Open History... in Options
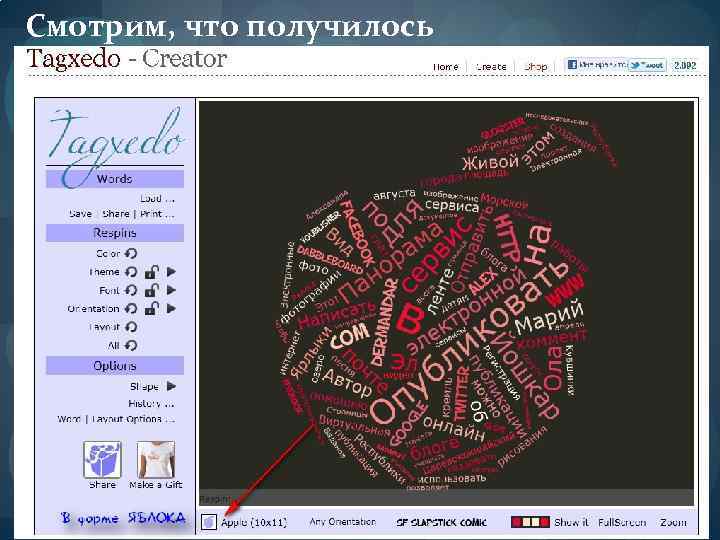The image size is (720, 540). [x=152, y=404]
